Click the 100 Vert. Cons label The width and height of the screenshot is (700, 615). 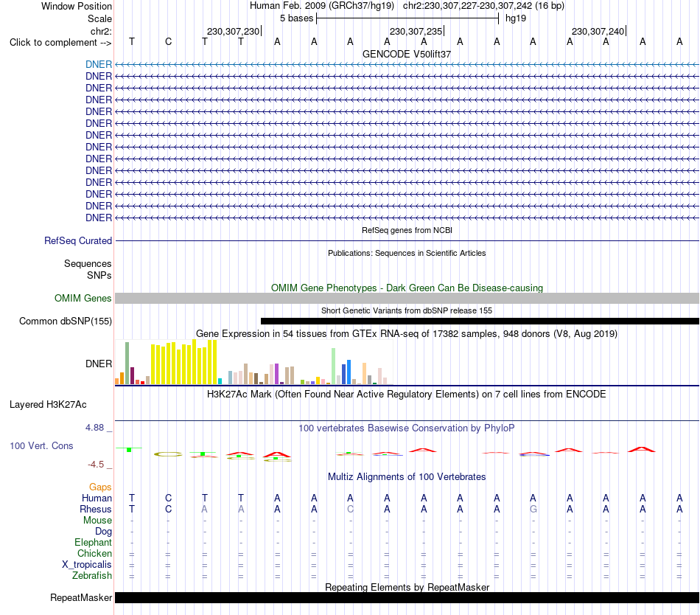point(41,445)
